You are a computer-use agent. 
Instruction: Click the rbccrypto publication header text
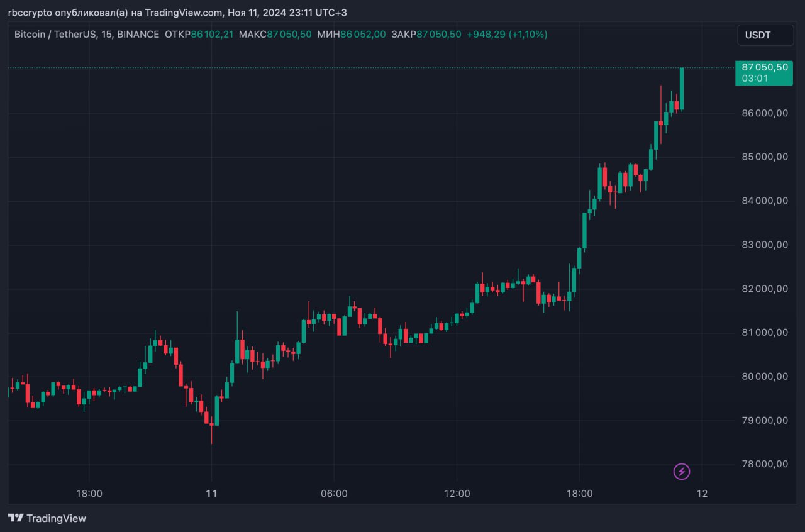click(177, 13)
